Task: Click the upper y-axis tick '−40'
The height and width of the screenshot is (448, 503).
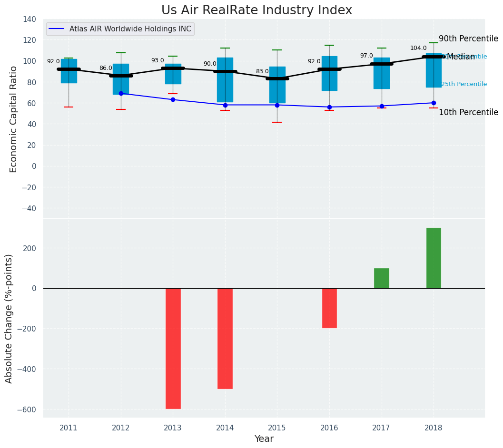Action: click(x=29, y=208)
